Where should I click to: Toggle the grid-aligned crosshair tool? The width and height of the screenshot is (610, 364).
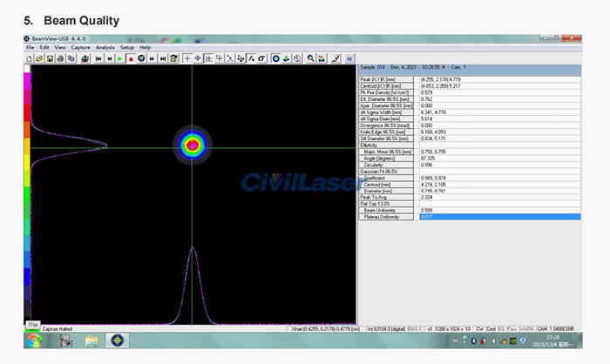pos(208,58)
